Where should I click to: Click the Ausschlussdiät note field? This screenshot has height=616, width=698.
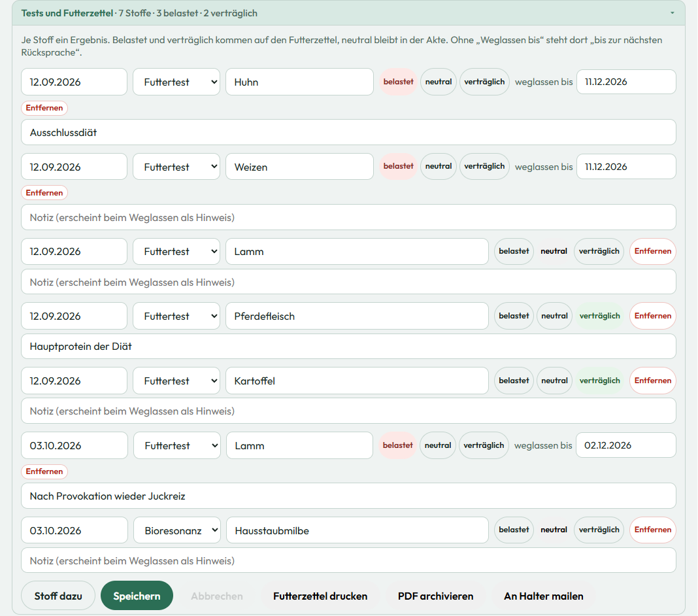348,132
